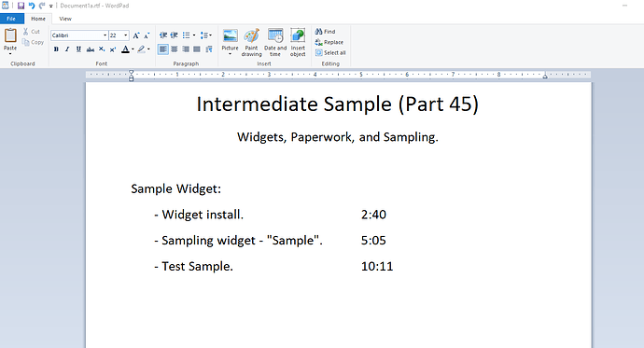
Task: Apply the text highlight color
Action: tap(141, 49)
